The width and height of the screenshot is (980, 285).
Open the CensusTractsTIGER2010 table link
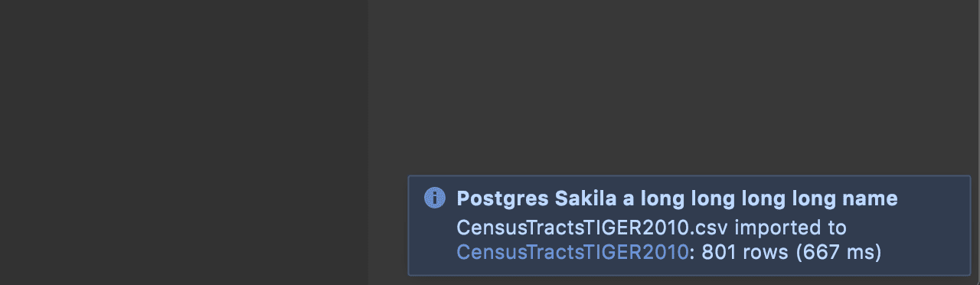tap(572, 251)
